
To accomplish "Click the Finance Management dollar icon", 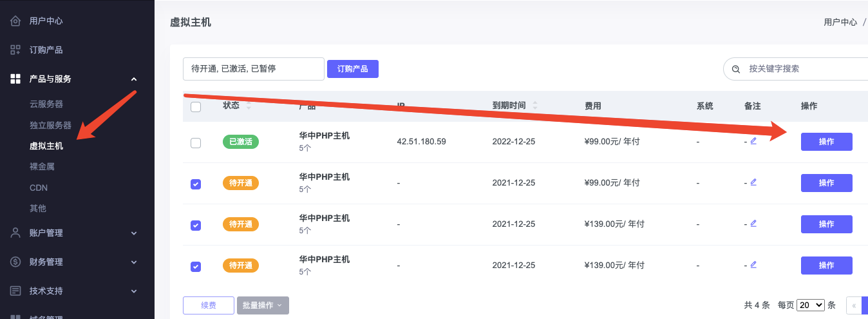I will pos(15,262).
